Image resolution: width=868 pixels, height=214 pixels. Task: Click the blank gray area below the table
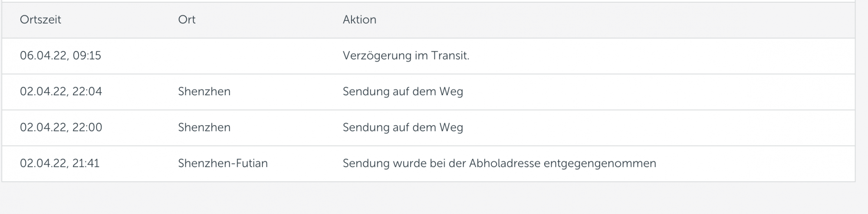(434, 198)
